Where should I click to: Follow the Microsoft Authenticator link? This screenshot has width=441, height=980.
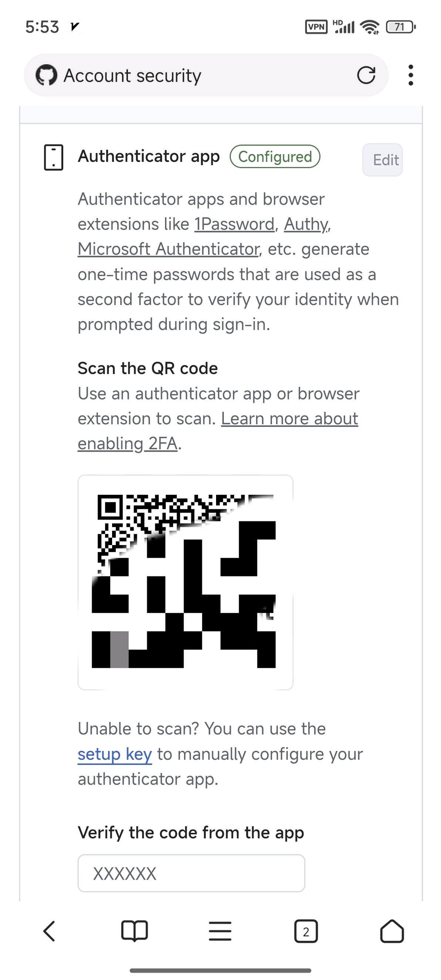pyautogui.click(x=168, y=249)
